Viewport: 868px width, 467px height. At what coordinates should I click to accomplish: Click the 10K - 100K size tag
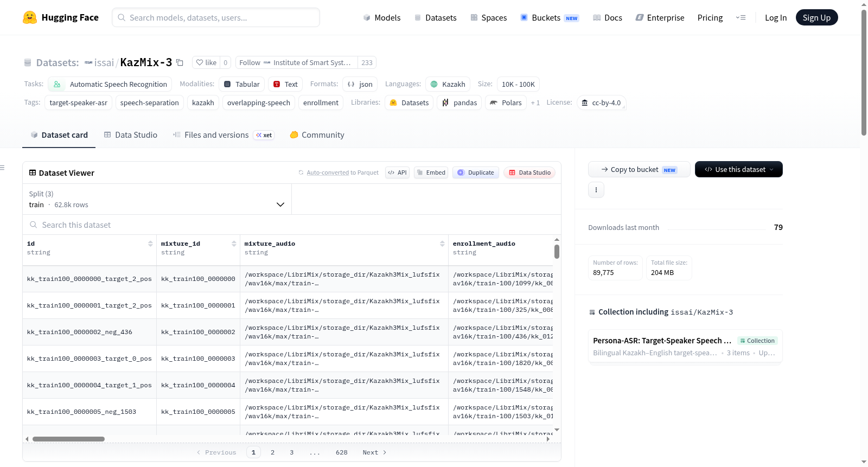518,84
